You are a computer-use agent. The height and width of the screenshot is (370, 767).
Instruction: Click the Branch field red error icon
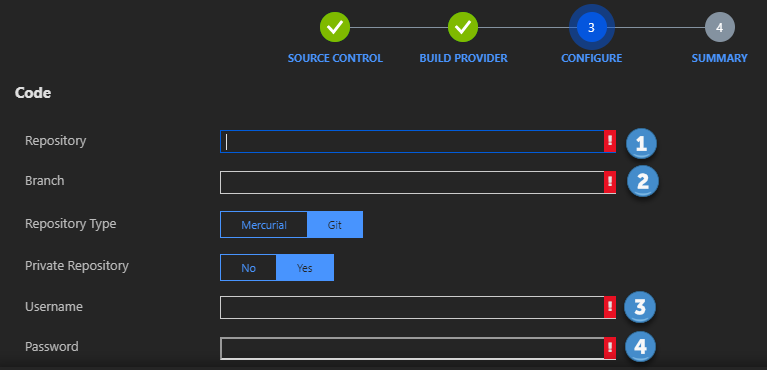click(609, 183)
